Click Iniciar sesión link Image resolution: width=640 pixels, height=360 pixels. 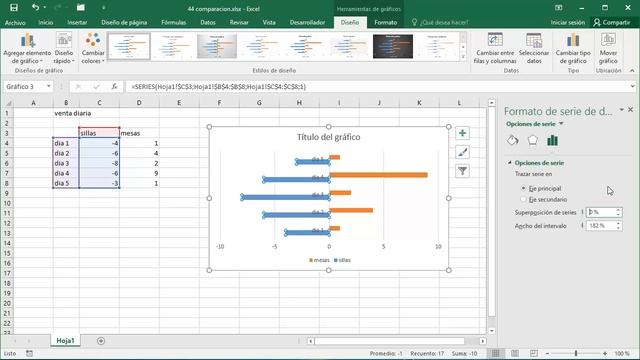(x=568, y=22)
